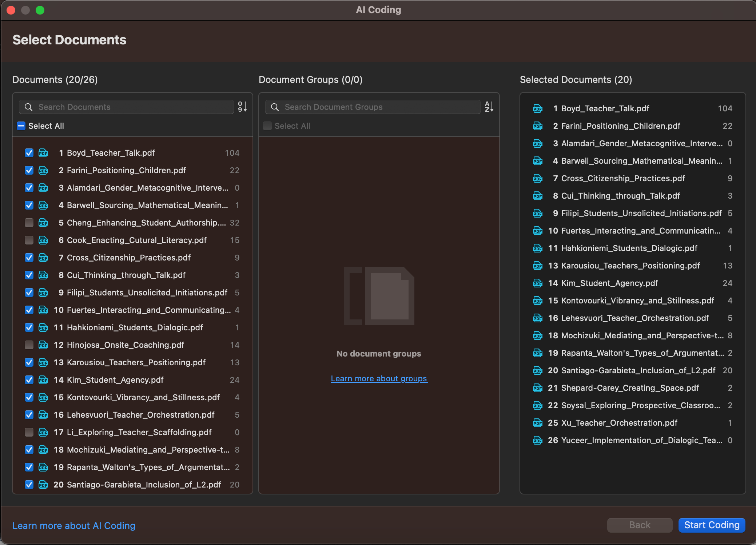Click the PDF icon of Kim_Student_Agency.pdf in the Selected Documents list
The image size is (756, 545).
[x=538, y=283]
